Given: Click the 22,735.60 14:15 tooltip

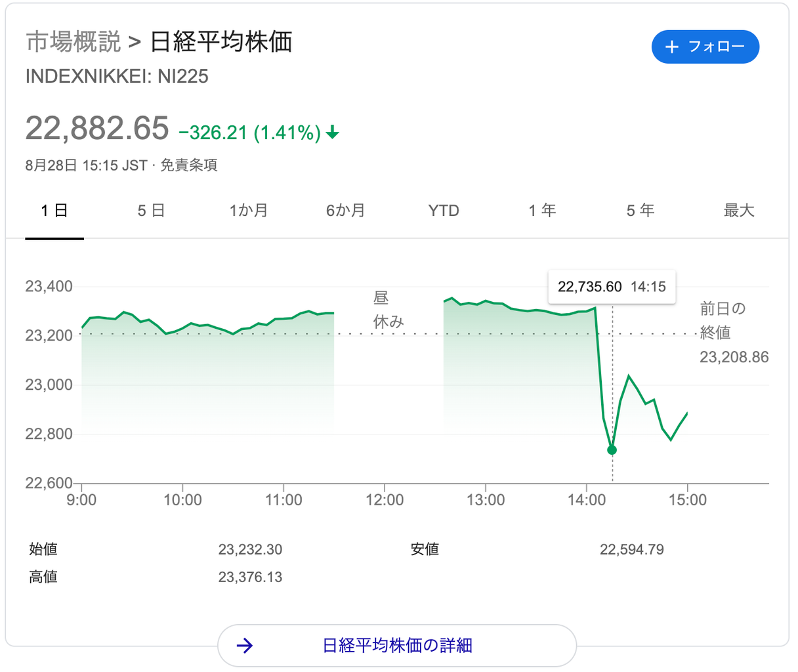Looking at the screenshot, I should (612, 287).
